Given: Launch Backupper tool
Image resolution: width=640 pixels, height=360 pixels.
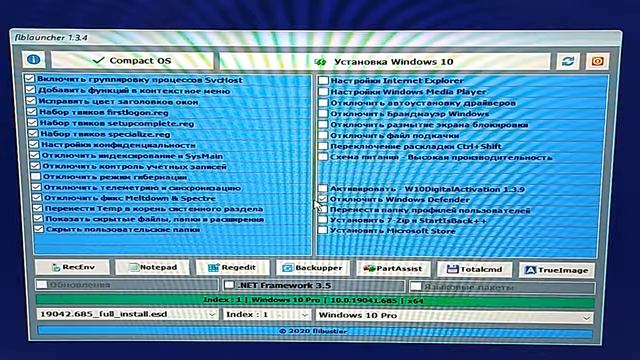Looking at the screenshot, I should [313, 268].
